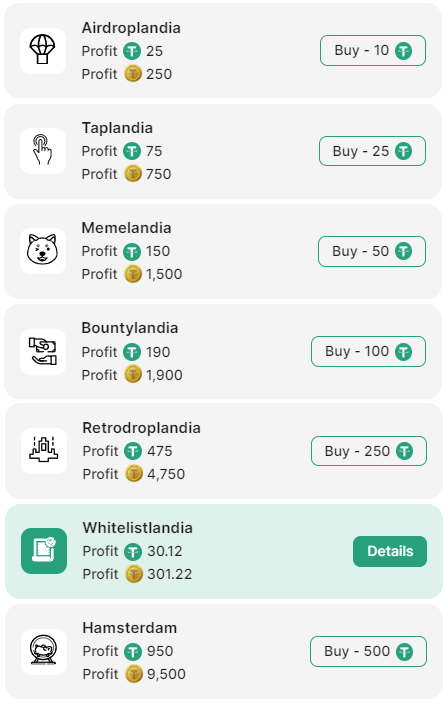Click the Airdroplandia parachute icon
This screenshot has height=702, width=445.
(43, 51)
